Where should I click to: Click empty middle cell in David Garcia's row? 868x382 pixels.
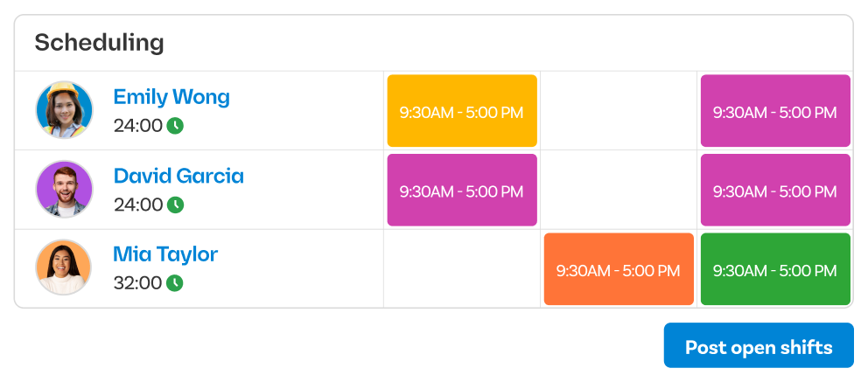tap(619, 190)
